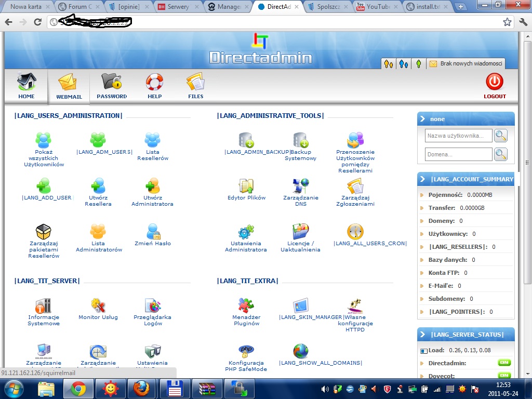
Task: Open Zmień Hasło icon
Action: pyautogui.click(x=153, y=231)
